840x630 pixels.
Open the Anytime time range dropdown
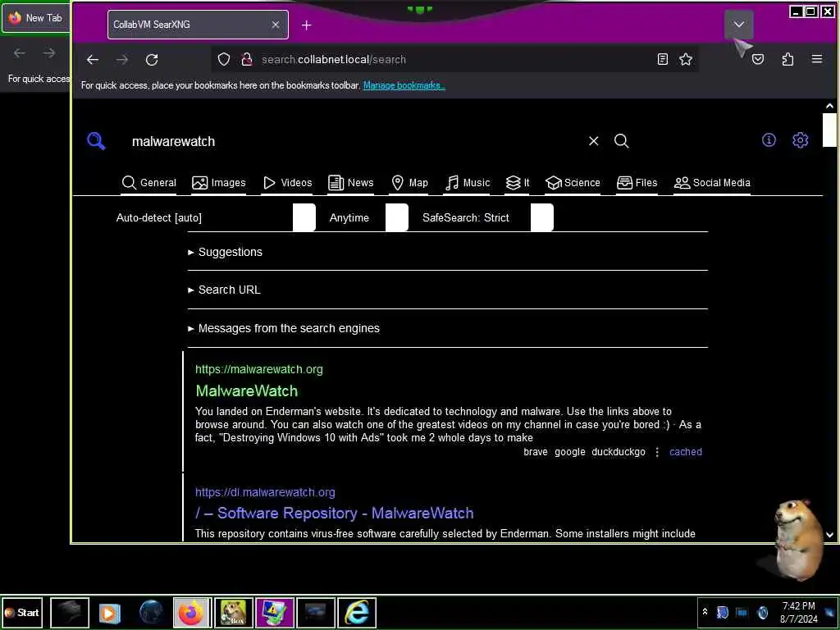tap(368, 217)
